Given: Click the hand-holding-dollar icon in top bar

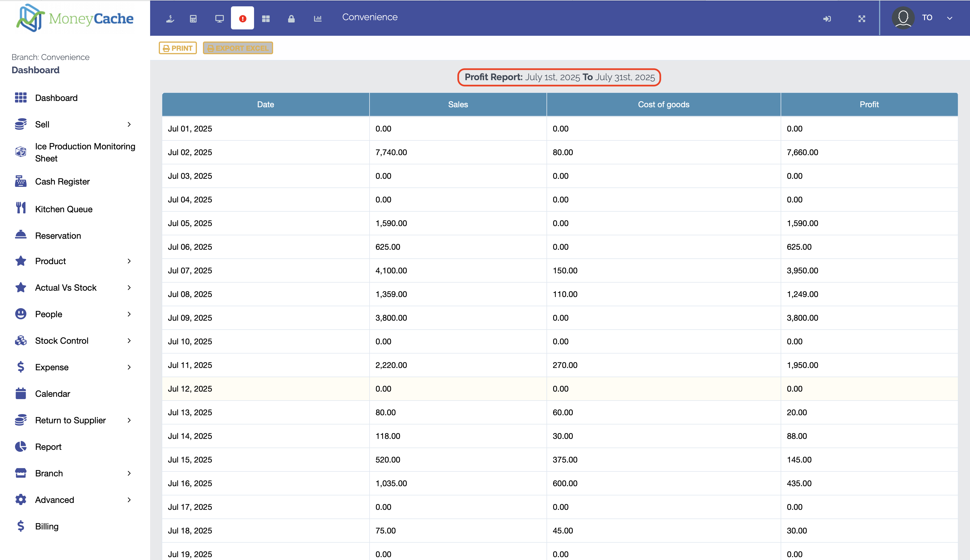Looking at the screenshot, I should pyautogui.click(x=170, y=18).
